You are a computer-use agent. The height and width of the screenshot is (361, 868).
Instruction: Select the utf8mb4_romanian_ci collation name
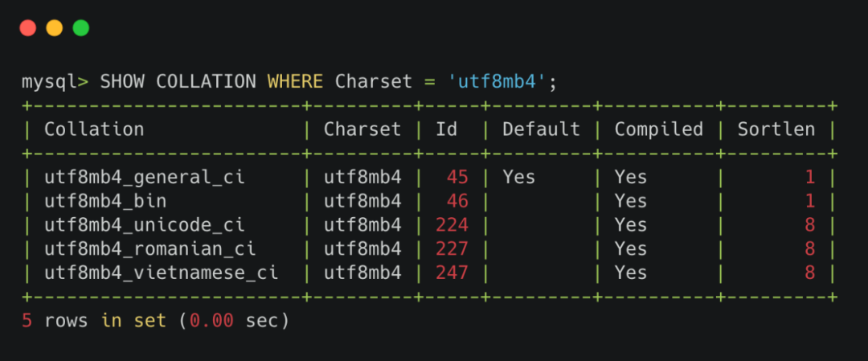tap(150, 249)
